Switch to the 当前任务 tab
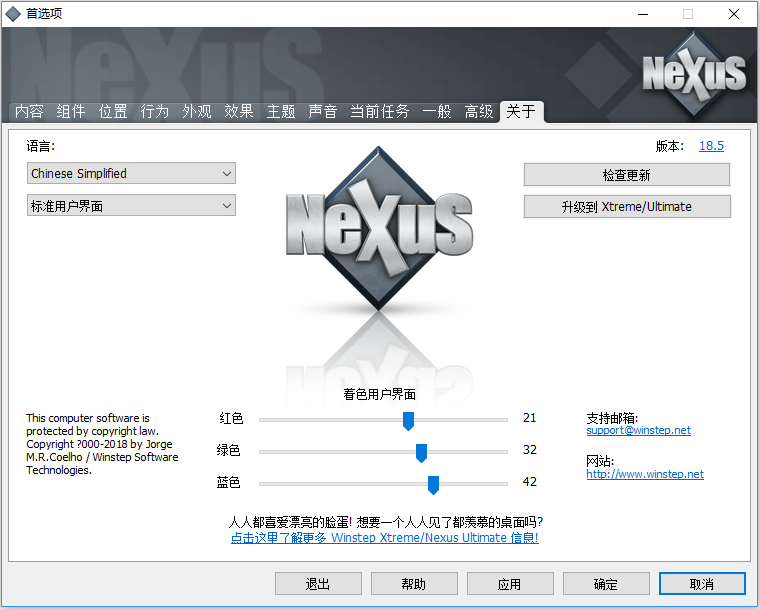760x609 pixels. [x=380, y=112]
